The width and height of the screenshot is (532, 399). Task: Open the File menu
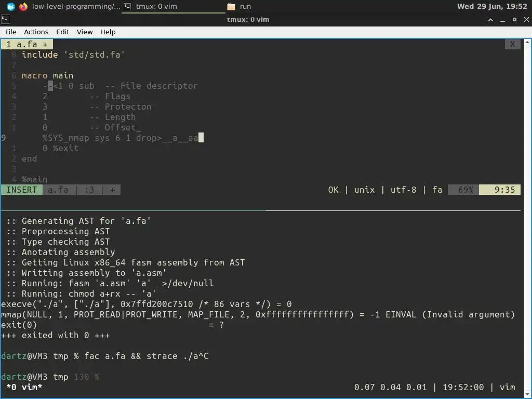pyautogui.click(x=10, y=32)
